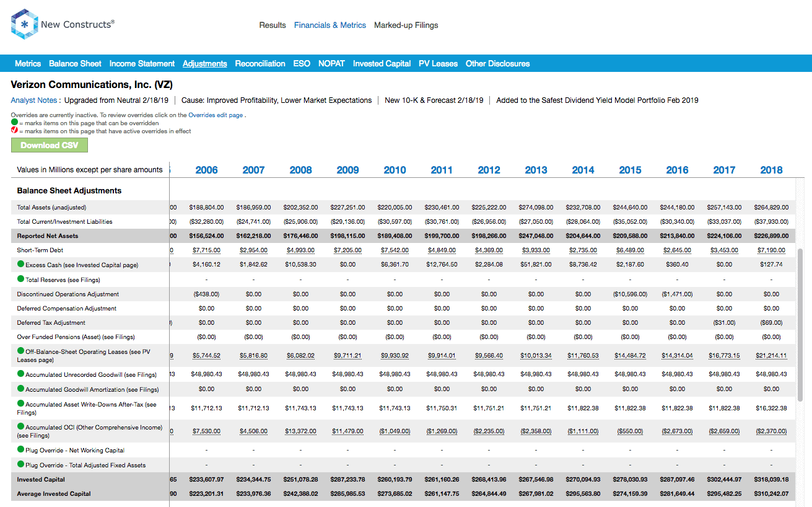Viewport: 812px width, 507px height.
Task: Click green dot beside Plug Override Net Working Capital
Action: (21, 450)
